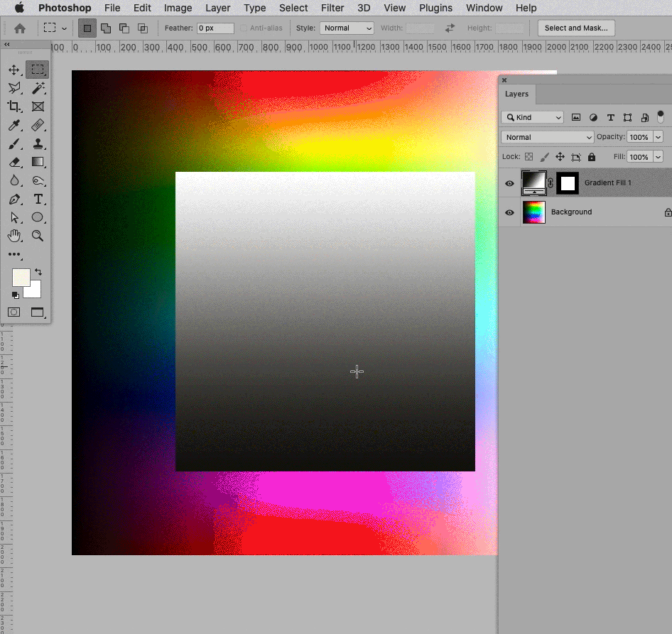Viewport: 672px width, 634px height.
Task: Select the Zoom tool
Action: tap(37, 236)
